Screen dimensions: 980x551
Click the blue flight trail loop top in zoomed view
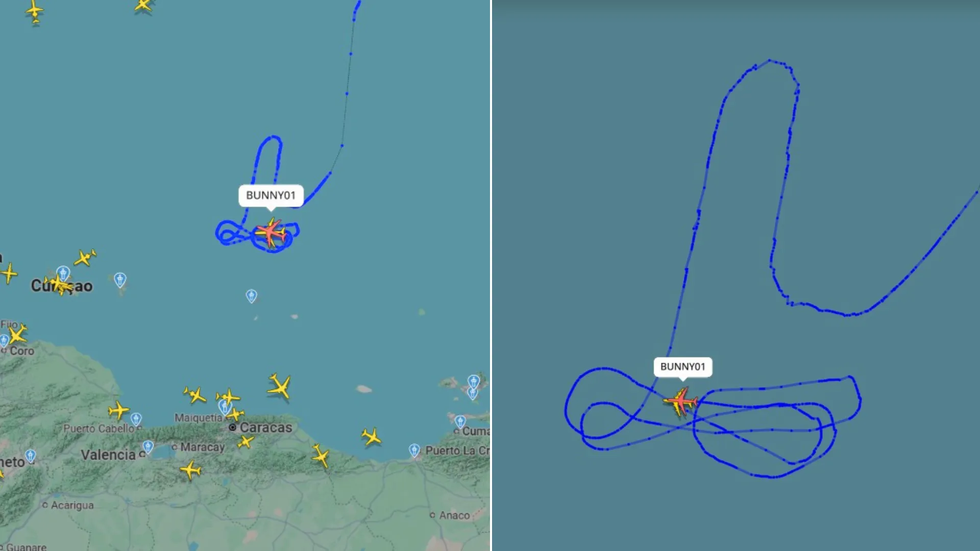click(x=770, y=62)
